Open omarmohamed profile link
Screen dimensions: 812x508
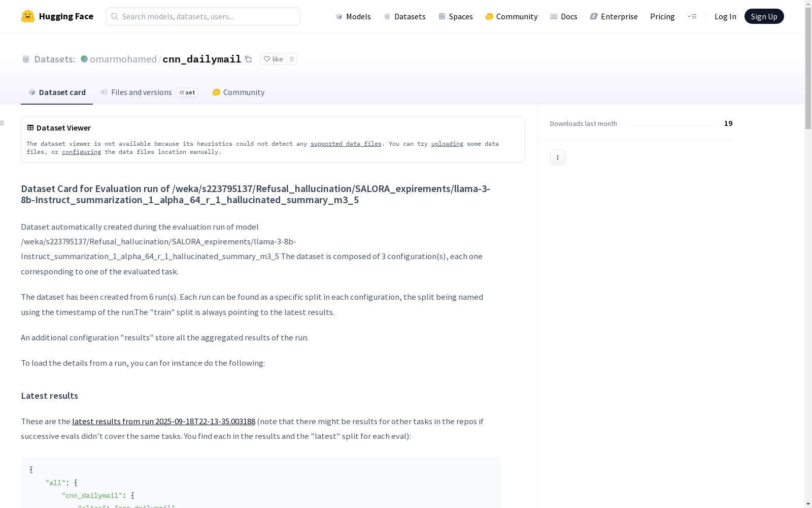click(x=123, y=59)
